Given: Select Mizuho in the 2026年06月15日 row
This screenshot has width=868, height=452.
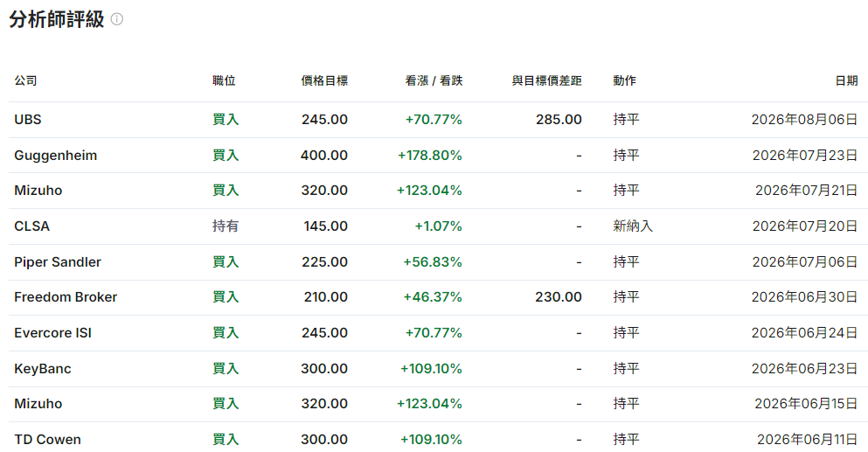Looking at the screenshot, I should pos(38,404).
